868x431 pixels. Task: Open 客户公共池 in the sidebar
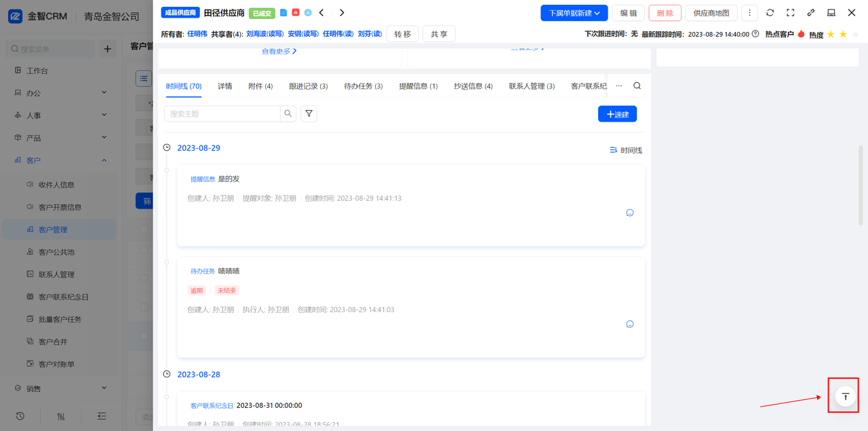point(58,252)
